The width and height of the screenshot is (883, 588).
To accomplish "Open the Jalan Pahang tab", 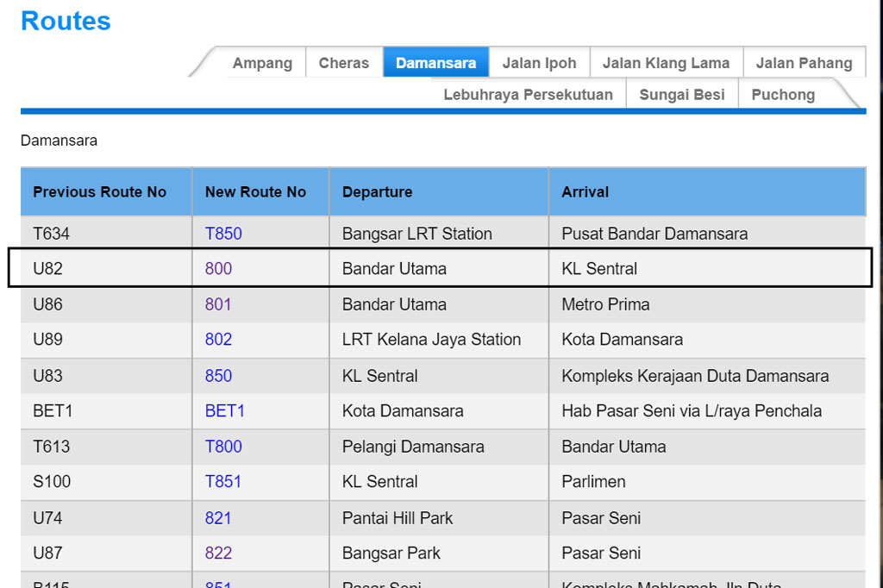I will click(805, 63).
